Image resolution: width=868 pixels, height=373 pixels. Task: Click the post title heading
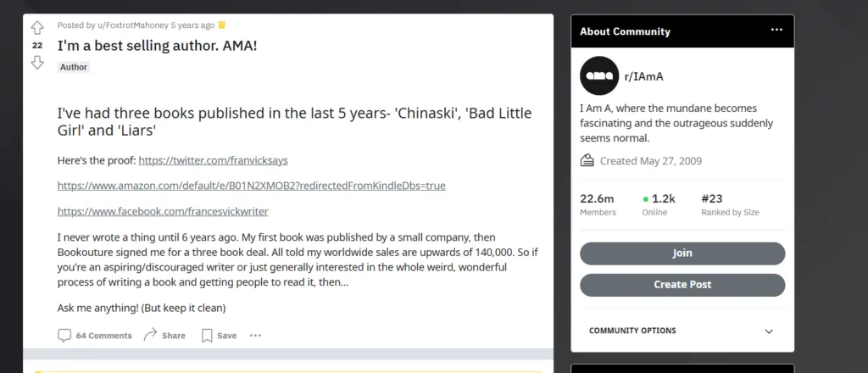[158, 45]
